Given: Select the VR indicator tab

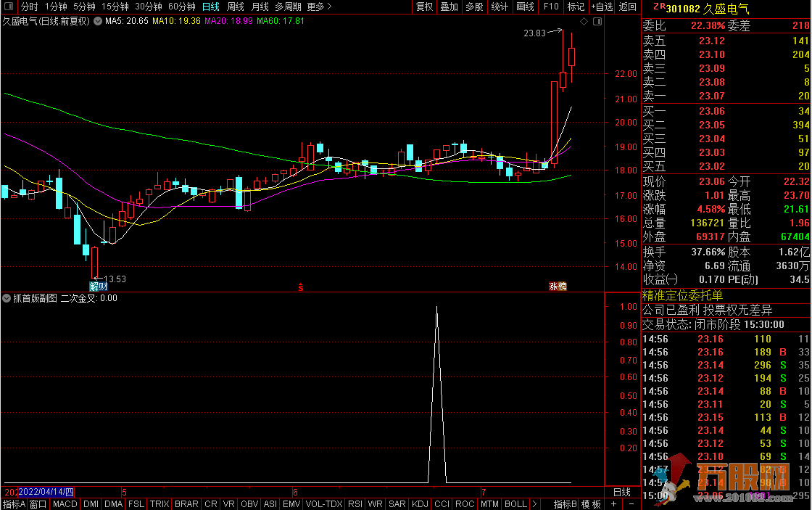Looking at the screenshot, I should click(229, 504).
